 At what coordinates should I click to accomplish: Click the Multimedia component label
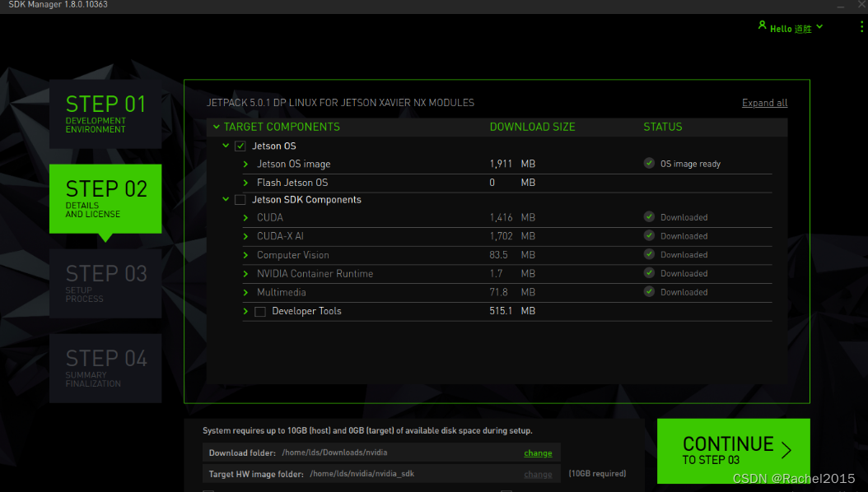coord(281,292)
